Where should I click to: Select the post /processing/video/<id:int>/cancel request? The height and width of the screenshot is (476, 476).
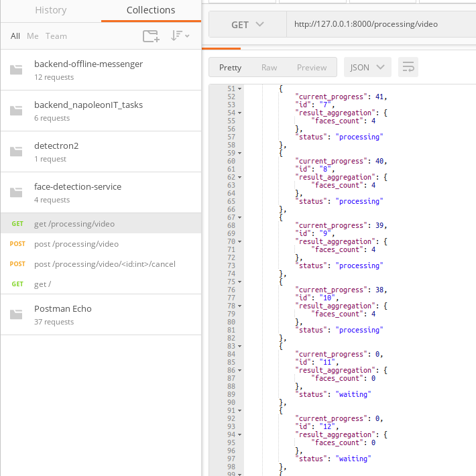pyautogui.click(x=101, y=263)
